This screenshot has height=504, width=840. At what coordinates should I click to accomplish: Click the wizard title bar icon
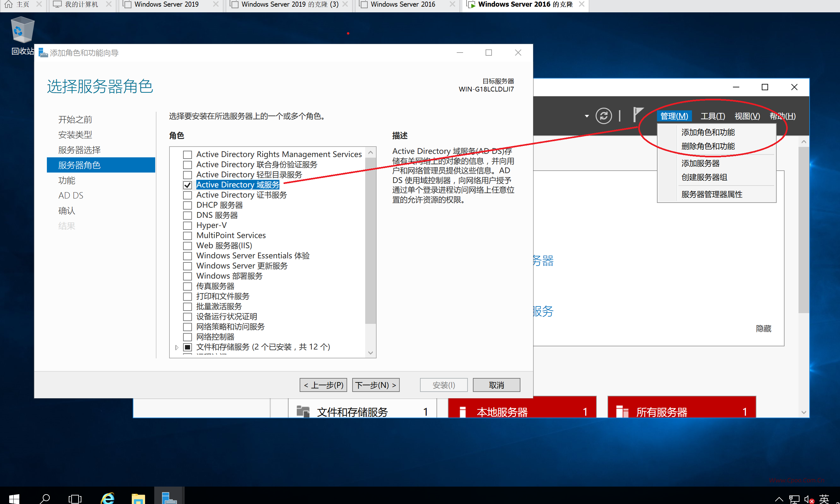[43, 53]
